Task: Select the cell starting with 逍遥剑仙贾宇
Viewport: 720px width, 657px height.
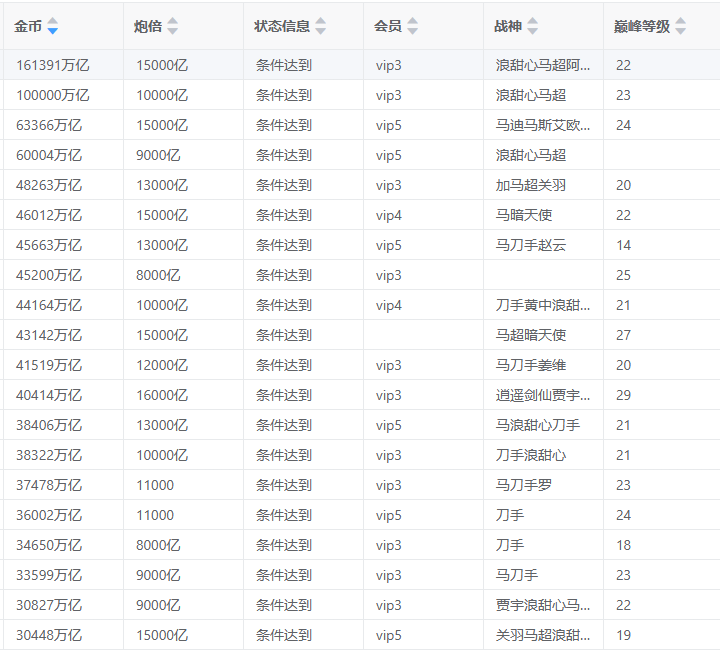Action: click(x=543, y=395)
